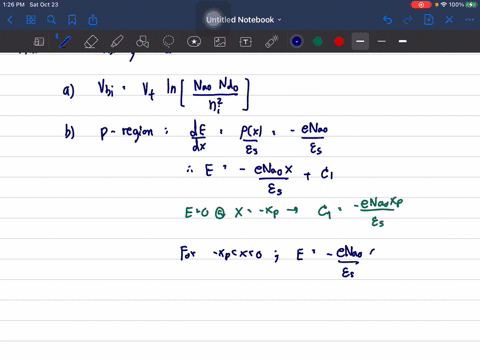The height and width of the screenshot is (360, 480).
Task: Select the Image insert tool
Action: [220, 42]
